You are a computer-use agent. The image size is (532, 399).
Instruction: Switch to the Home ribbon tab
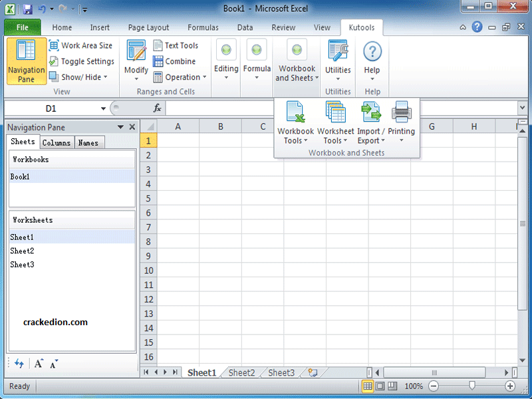pyautogui.click(x=62, y=27)
